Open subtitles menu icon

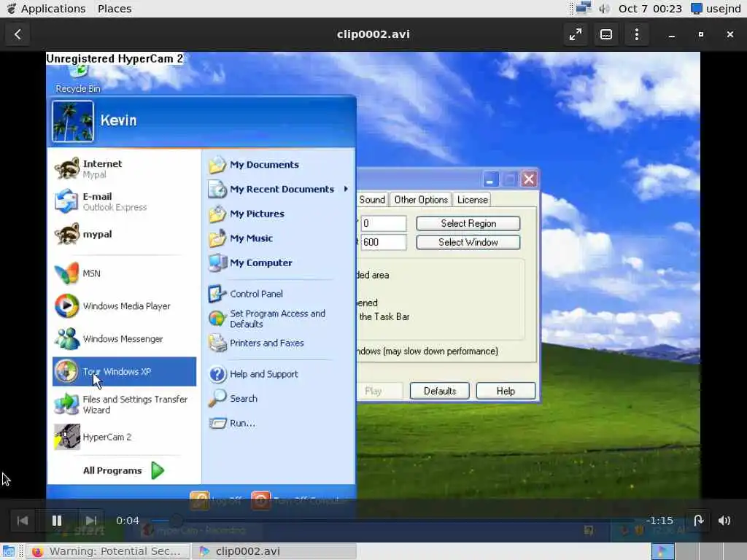[x=606, y=34]
